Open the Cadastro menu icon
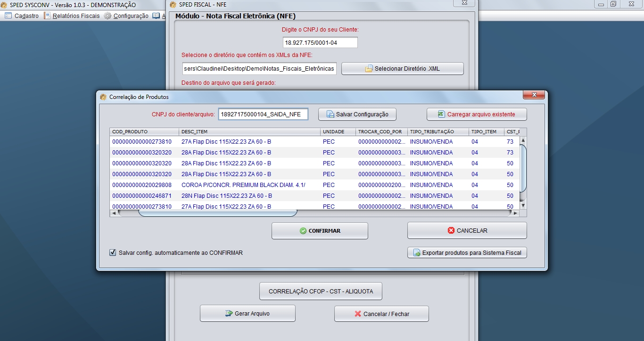The width and height of the screenshot is (644, 341). tap(8, 15)
